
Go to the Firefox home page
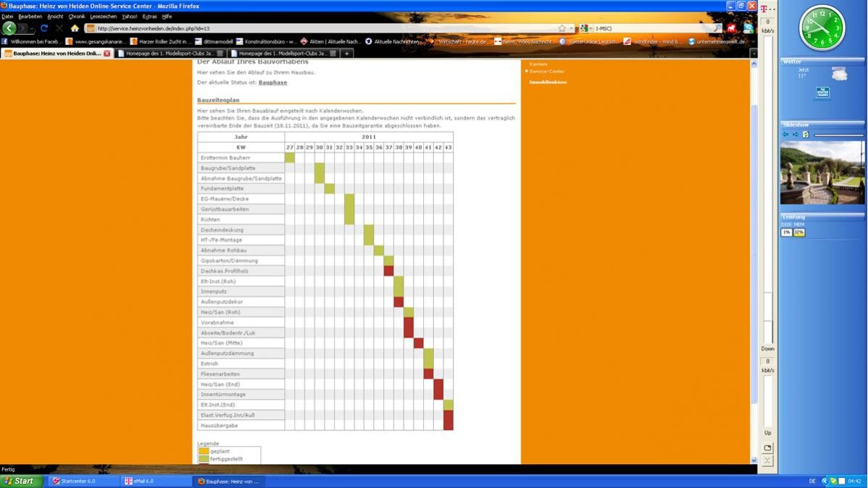(74, 28)
